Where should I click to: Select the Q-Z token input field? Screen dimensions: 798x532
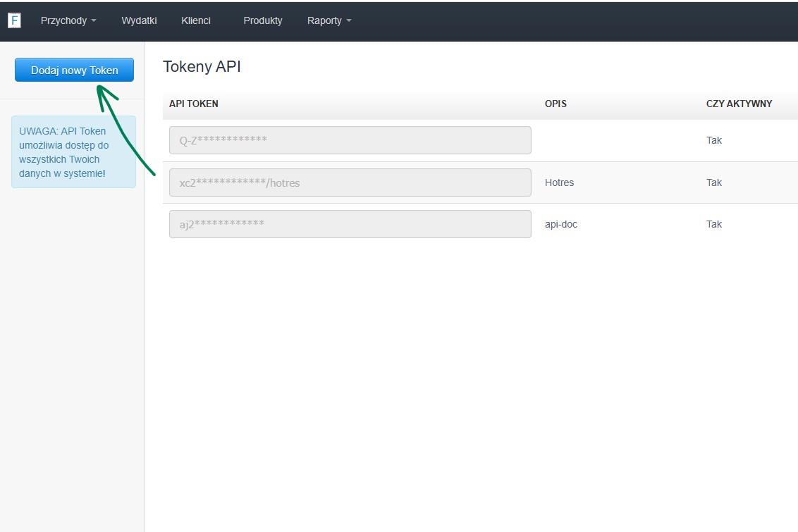350,140
